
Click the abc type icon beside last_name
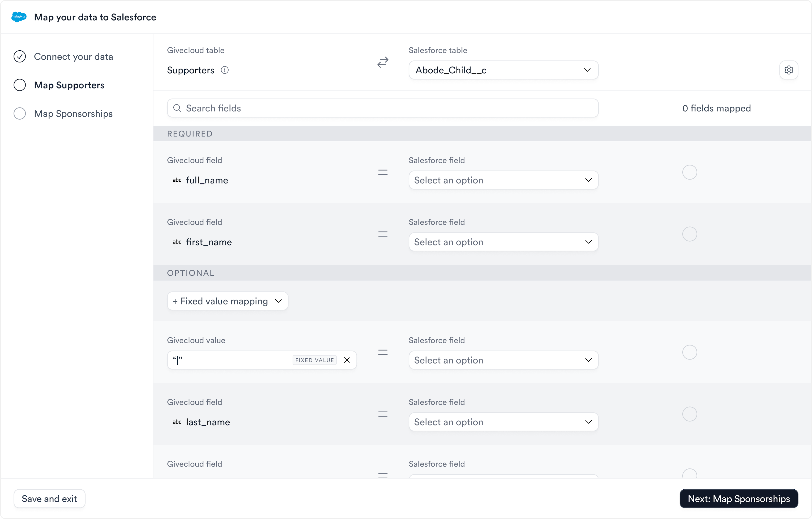click(x=177, y=422)
